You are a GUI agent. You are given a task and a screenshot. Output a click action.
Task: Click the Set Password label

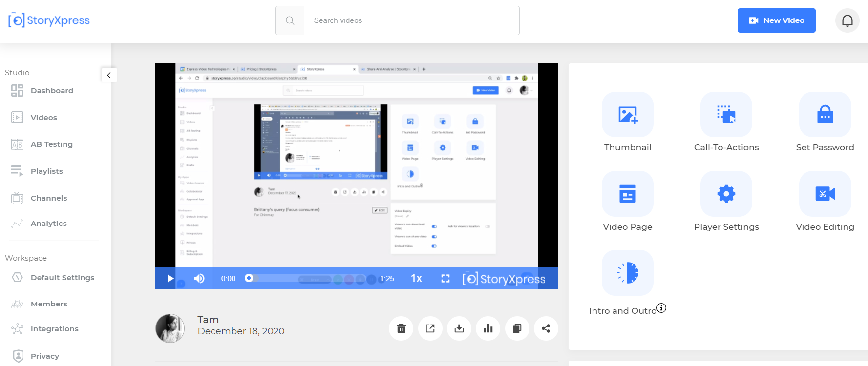(x=825, y=147)
